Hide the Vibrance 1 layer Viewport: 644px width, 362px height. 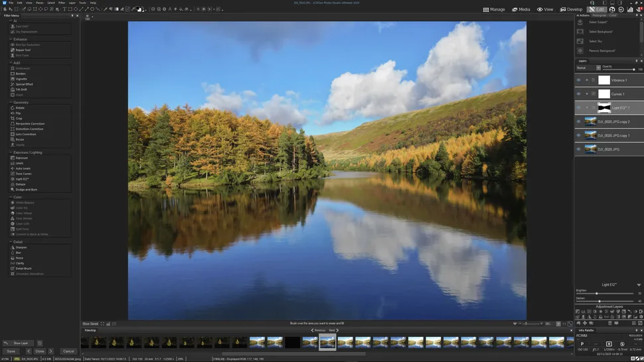click(578, 80)
